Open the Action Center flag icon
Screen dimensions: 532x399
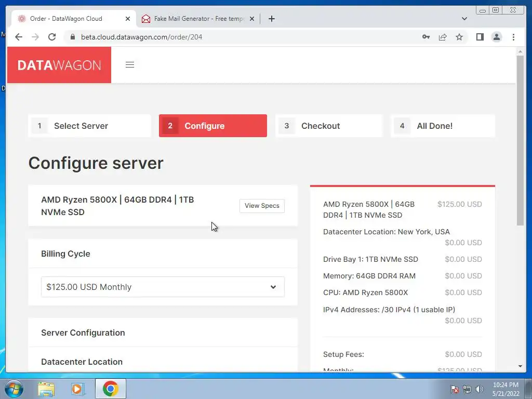(x=454, y=389)
